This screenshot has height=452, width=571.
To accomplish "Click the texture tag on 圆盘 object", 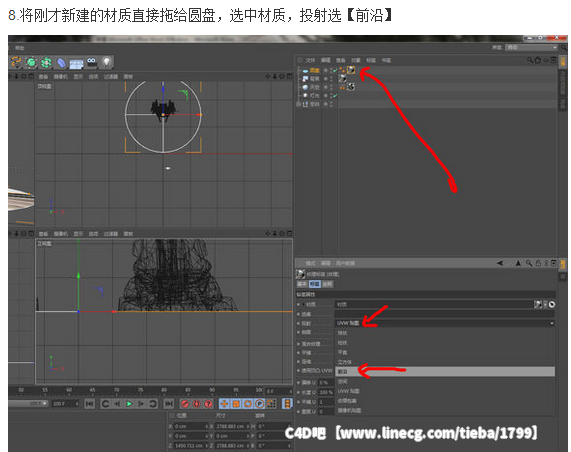I will [x=351, y=70].
